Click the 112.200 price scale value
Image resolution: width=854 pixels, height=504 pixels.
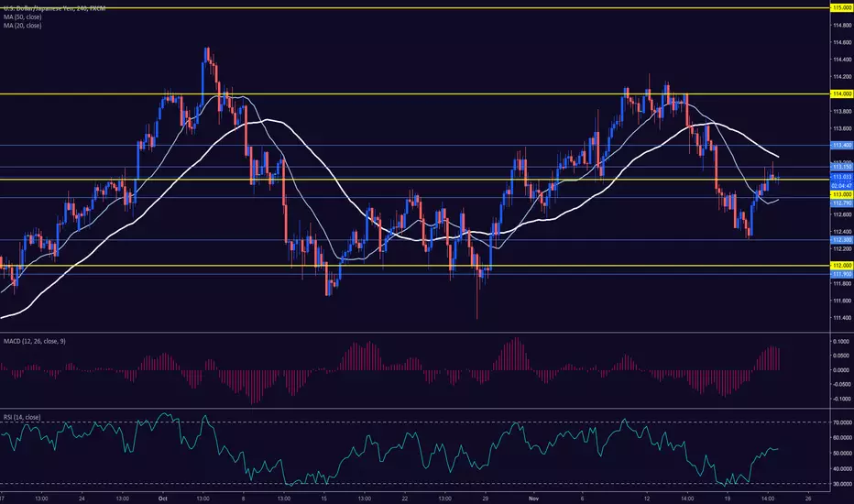(x=841, y=249)
